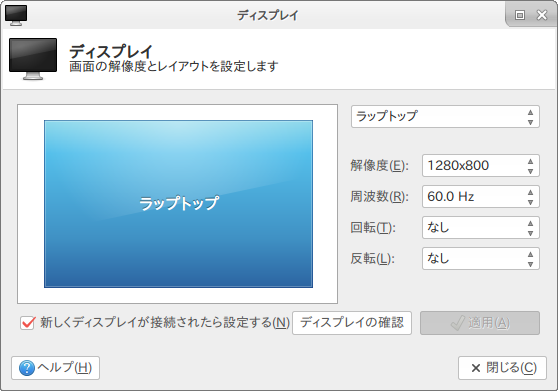Click the 画面の解像度とレイアウトを設定します subtitle

tap(174, 67)
